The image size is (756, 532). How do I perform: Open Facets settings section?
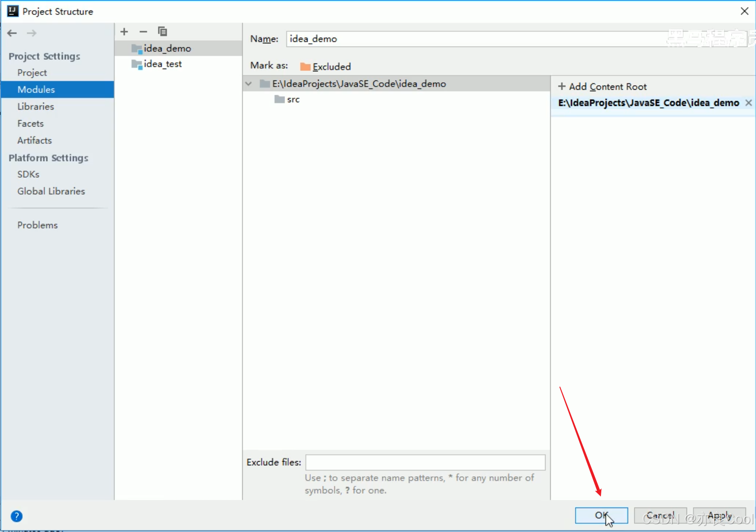point(30,123)
